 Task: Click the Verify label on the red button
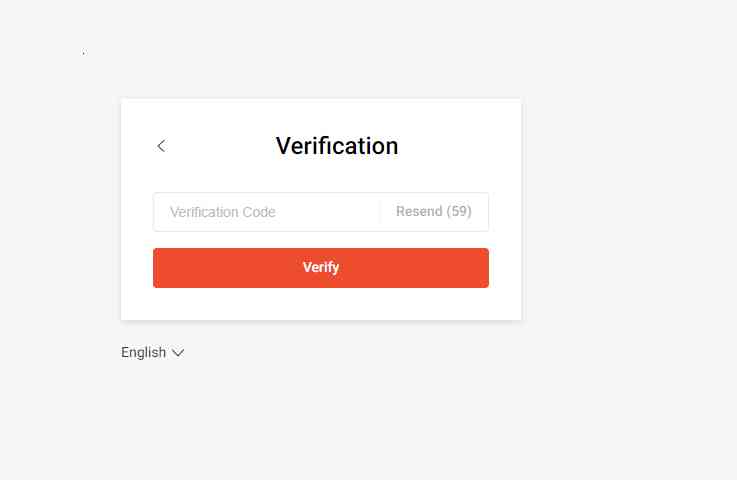pos(321,268)
